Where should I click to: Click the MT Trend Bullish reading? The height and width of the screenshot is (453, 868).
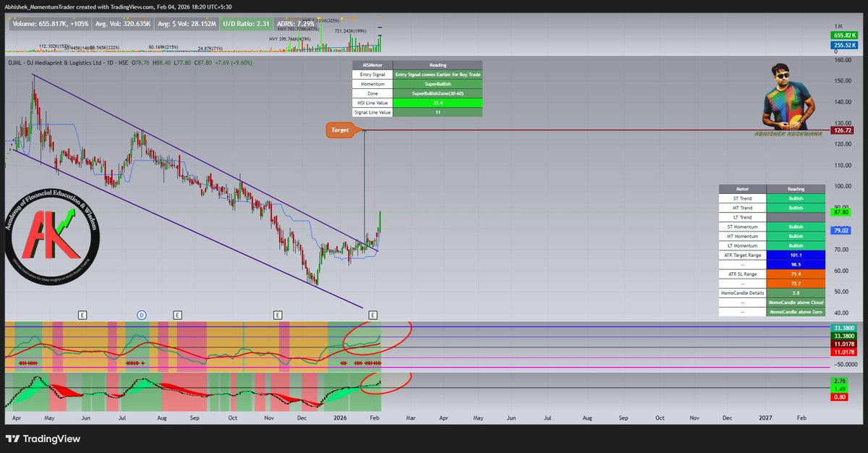point(796,208)
